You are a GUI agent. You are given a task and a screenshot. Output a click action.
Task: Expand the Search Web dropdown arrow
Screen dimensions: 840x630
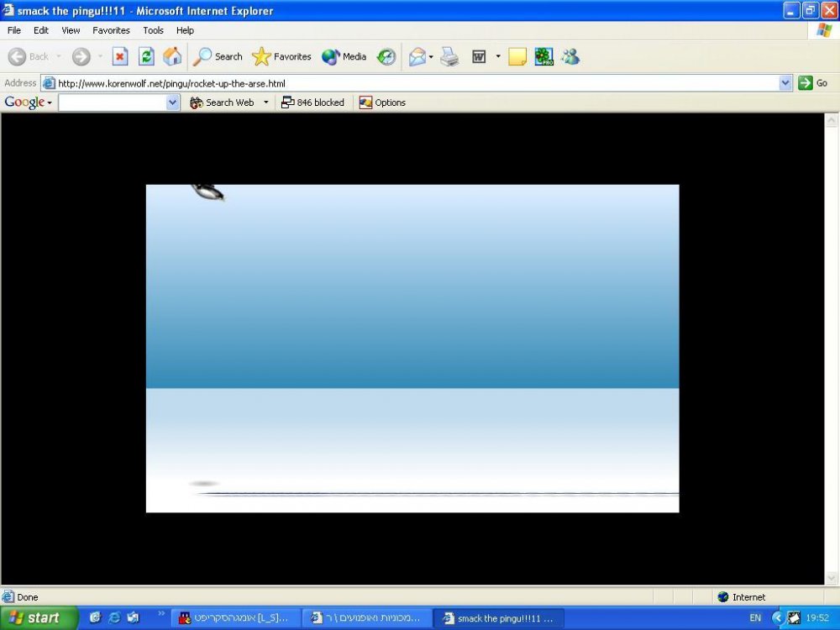(265, 102)
